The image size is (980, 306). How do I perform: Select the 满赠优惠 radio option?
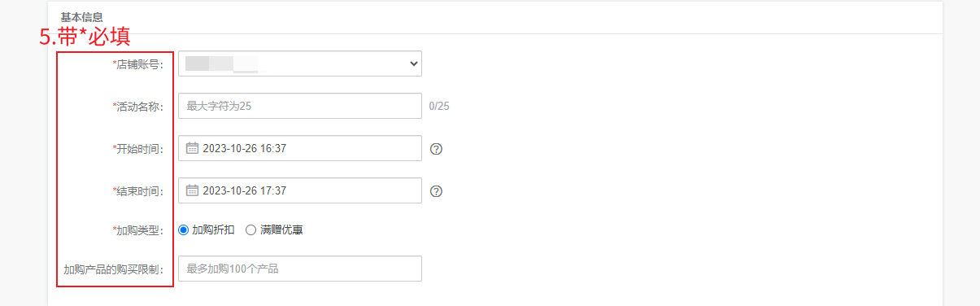click(x=250, y=230)
